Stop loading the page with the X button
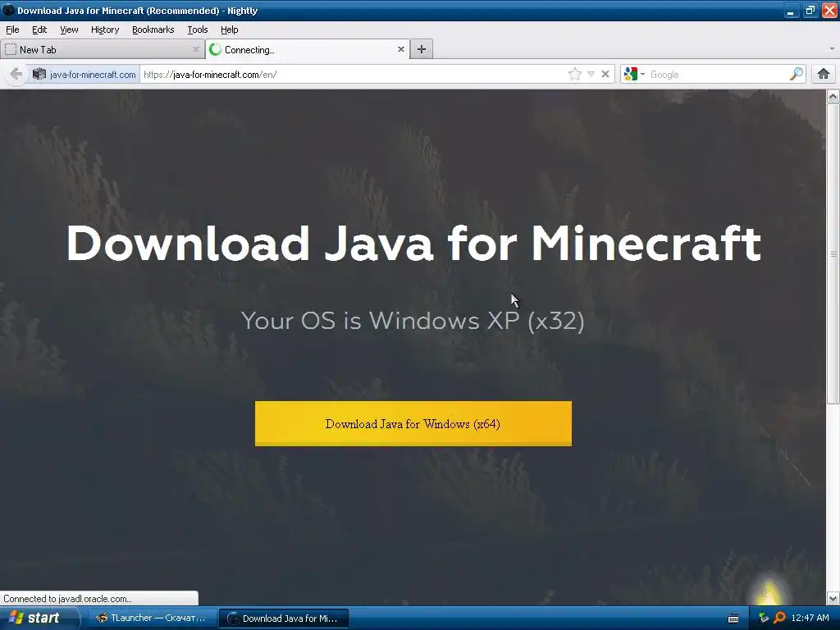 coord(605,74)
